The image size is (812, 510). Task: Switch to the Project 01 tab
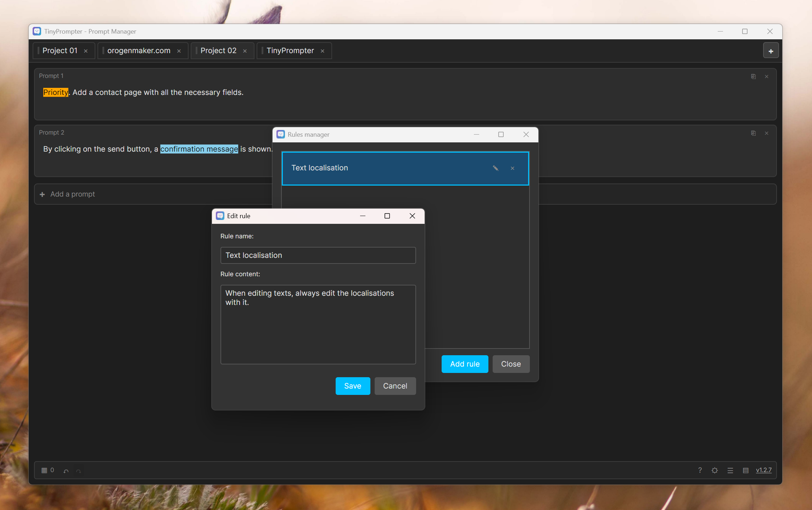[x=60, y=51]
